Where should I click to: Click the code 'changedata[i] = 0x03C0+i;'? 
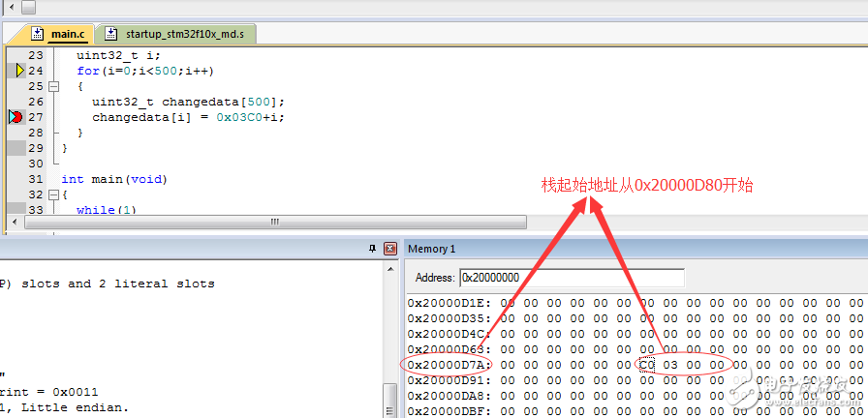click(x=188, y=117)
